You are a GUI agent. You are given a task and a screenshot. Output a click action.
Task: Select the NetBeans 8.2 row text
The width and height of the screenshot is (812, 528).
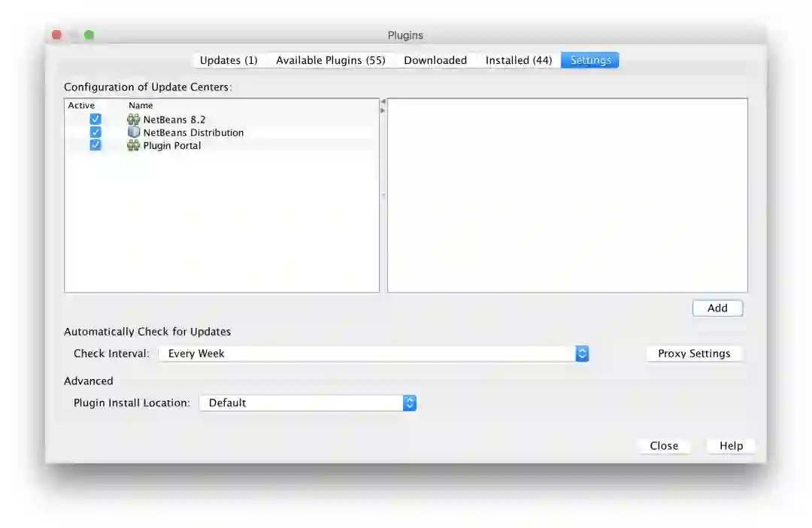174,119
